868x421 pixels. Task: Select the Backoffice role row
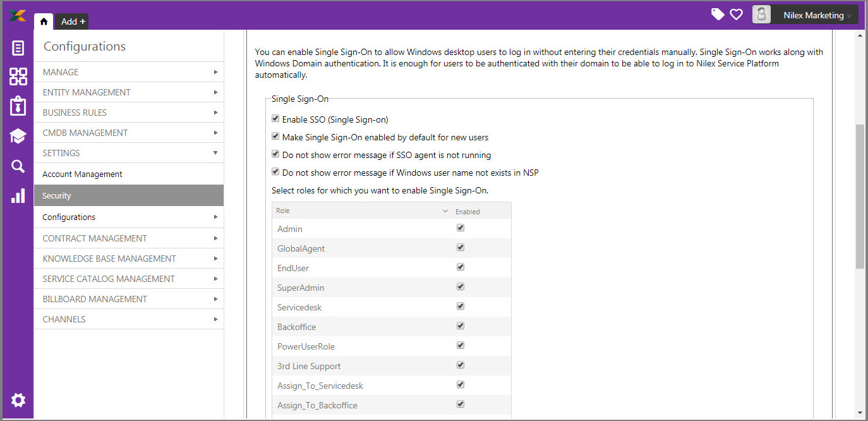tap(392, 327)
